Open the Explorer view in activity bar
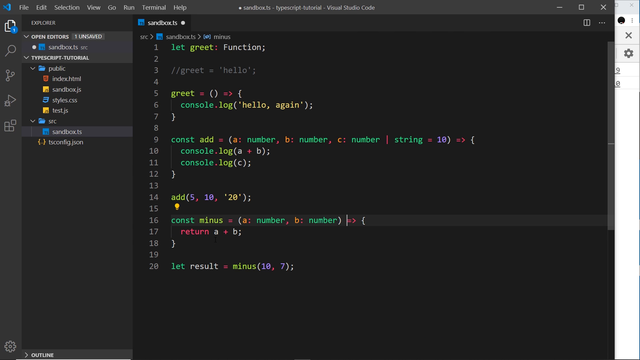640x360 pixels. [x=10, y=27]
